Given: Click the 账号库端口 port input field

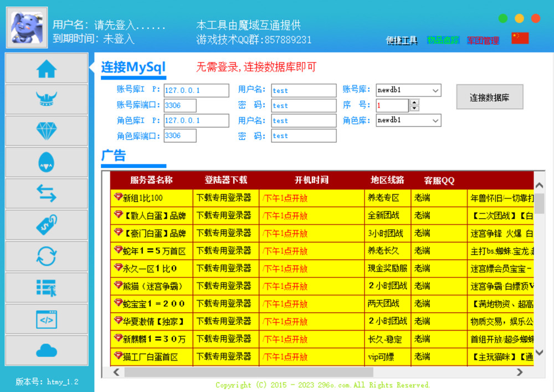Looking at the screenshot, I should tap(180, 106).
